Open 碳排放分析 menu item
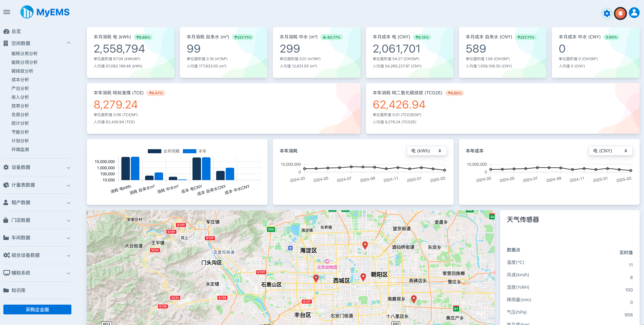Screen dimensions: 644x325 coord(22,71)
